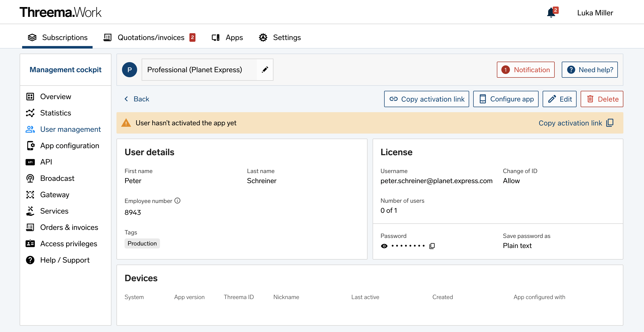Open the Settings tab
Viewport: 644px width, 332px height.
click(280, 37)
